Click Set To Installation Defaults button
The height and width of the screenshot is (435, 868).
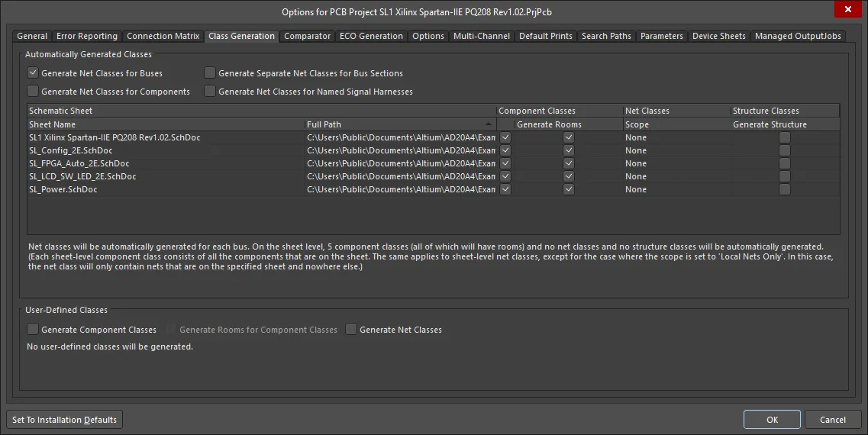tap(64, 420)
